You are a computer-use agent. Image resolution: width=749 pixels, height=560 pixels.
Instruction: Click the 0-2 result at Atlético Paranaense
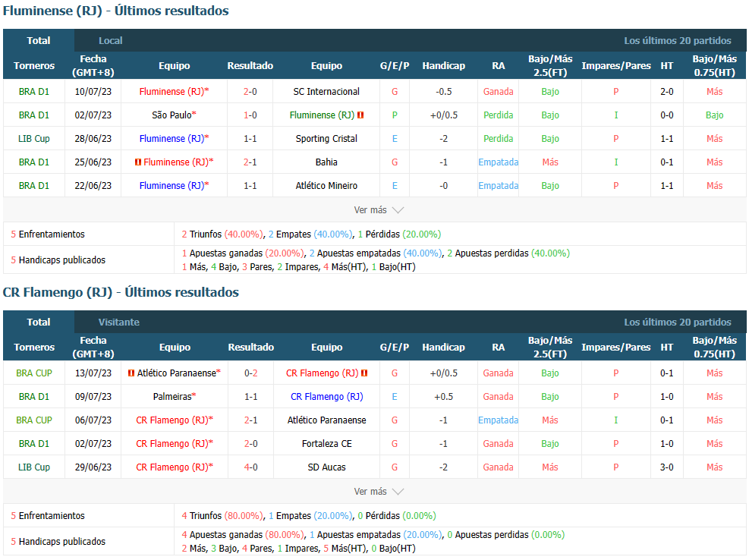[x=250, y=373]
